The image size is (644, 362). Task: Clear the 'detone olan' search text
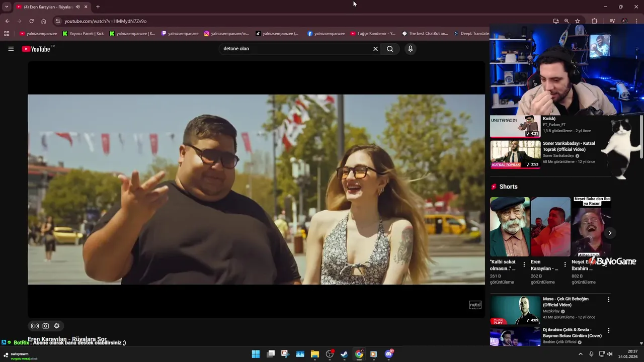375,49
